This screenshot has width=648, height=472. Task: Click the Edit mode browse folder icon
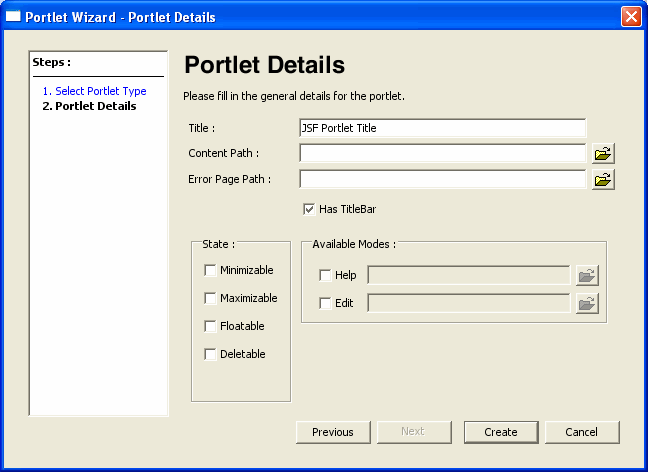[587, 304]
